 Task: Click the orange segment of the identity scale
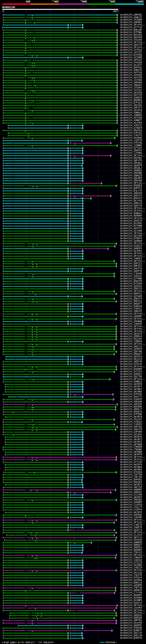(45, 4)
